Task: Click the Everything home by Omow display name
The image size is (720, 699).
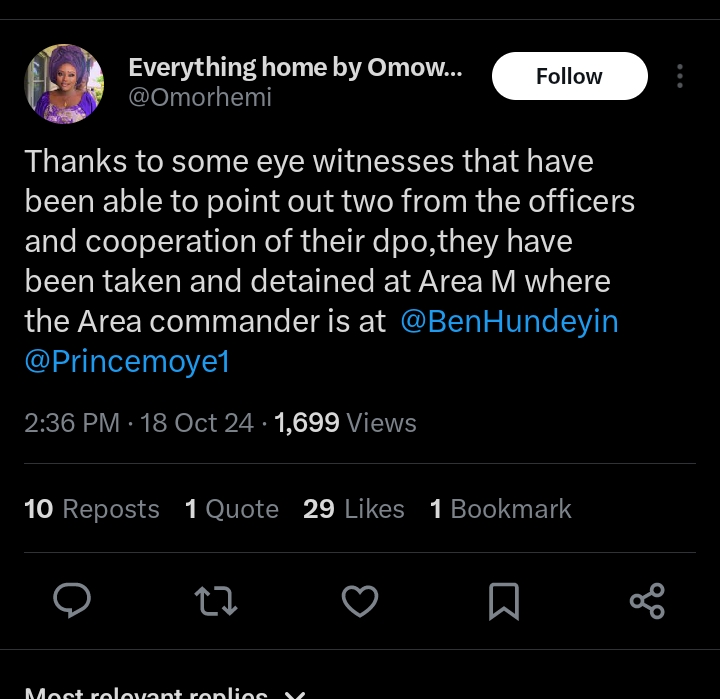Action: [x=295, y=68]
